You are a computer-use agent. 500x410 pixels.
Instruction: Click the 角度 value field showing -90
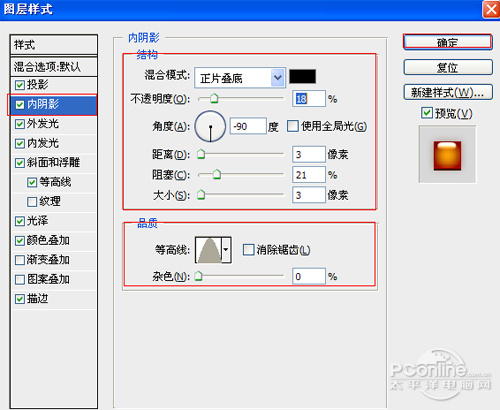point(248,126)
